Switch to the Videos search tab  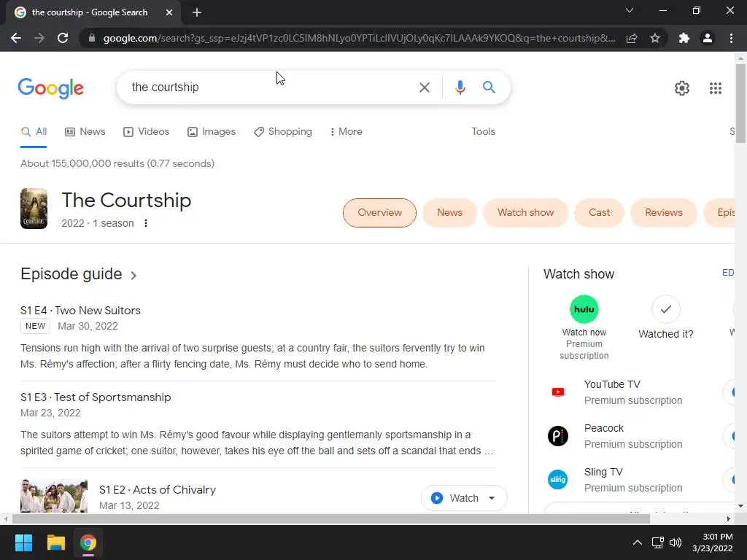click(146, 132)
